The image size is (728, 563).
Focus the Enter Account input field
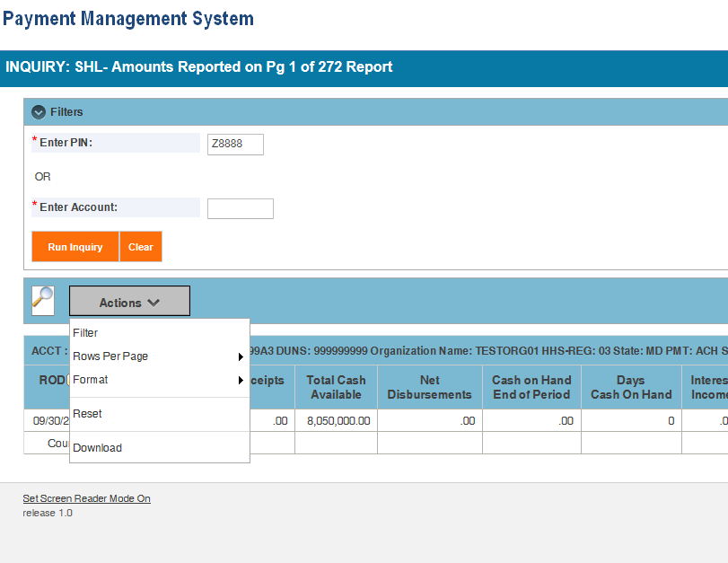241,208
